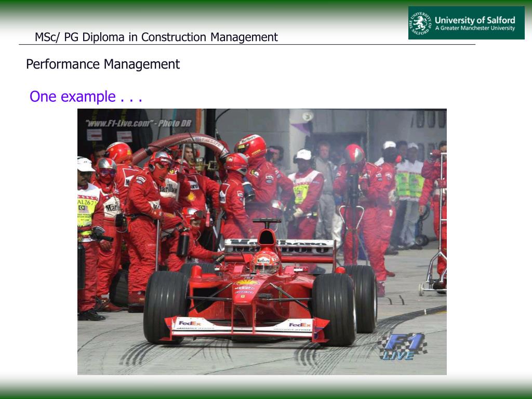Click the University of Salford logo
Viewport: 532px width, 399px height.
pos(466,23)
